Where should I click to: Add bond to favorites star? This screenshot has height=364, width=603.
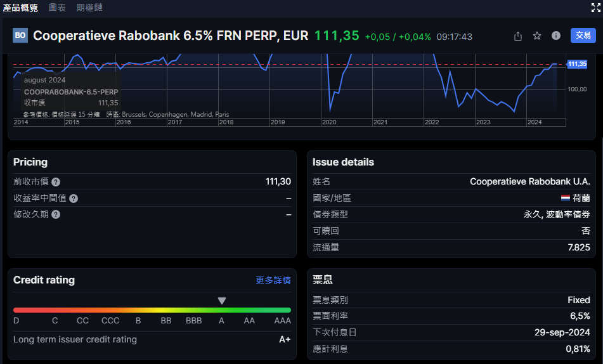click(537, 36)
